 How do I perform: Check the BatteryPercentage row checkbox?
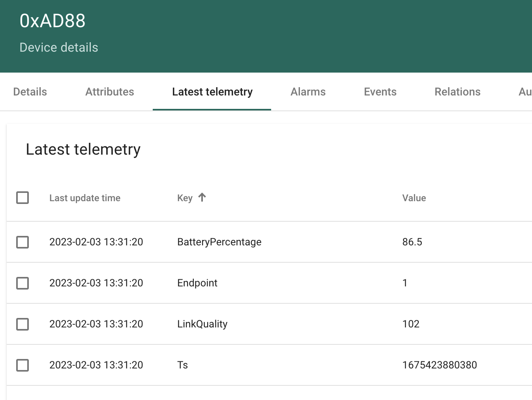[x=22, y=242]
